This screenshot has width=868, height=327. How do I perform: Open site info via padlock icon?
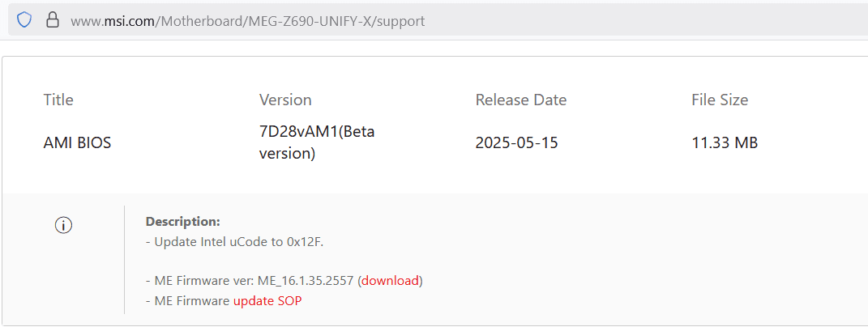point(53,20)
